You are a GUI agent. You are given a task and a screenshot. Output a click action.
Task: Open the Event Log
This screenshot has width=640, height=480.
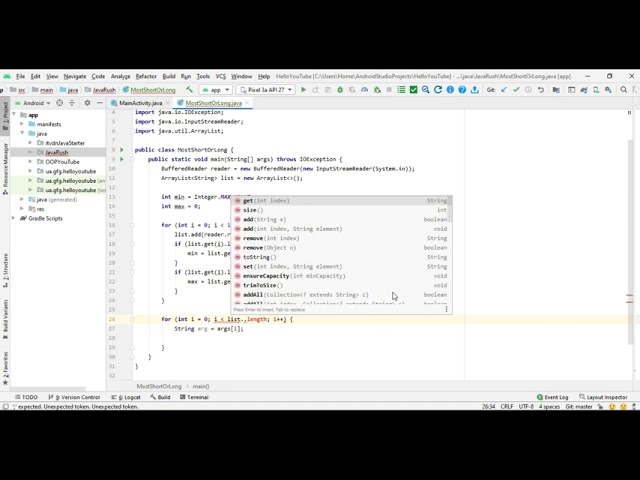click(553, 397)
